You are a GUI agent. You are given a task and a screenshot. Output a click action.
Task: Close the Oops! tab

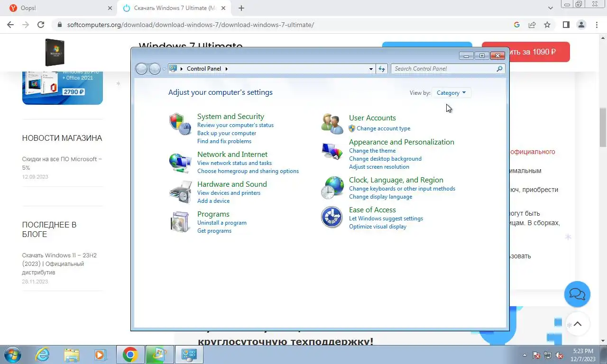coord(110,8)
